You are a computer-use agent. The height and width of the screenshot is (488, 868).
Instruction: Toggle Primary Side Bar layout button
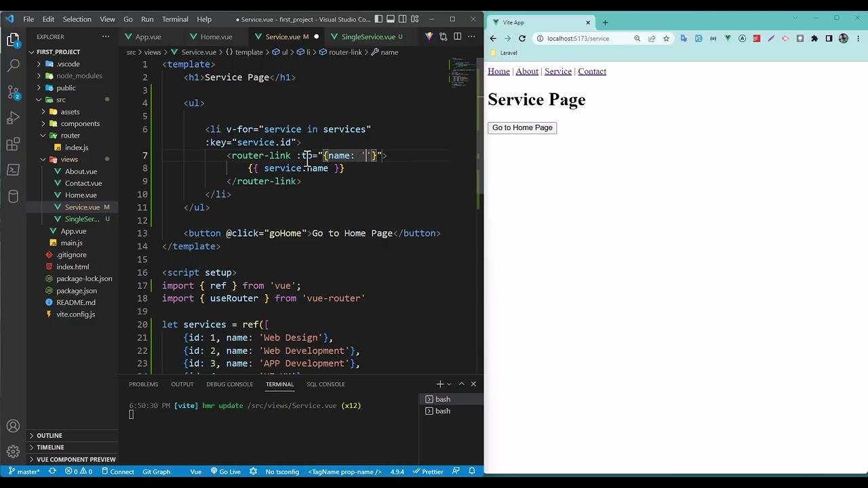click(378, 19)
